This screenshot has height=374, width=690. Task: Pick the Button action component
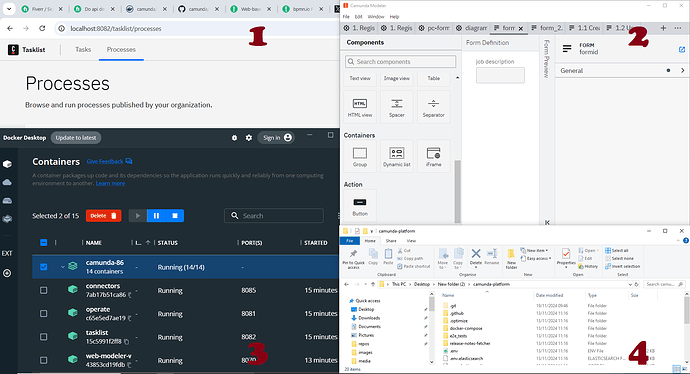(360, 205)
